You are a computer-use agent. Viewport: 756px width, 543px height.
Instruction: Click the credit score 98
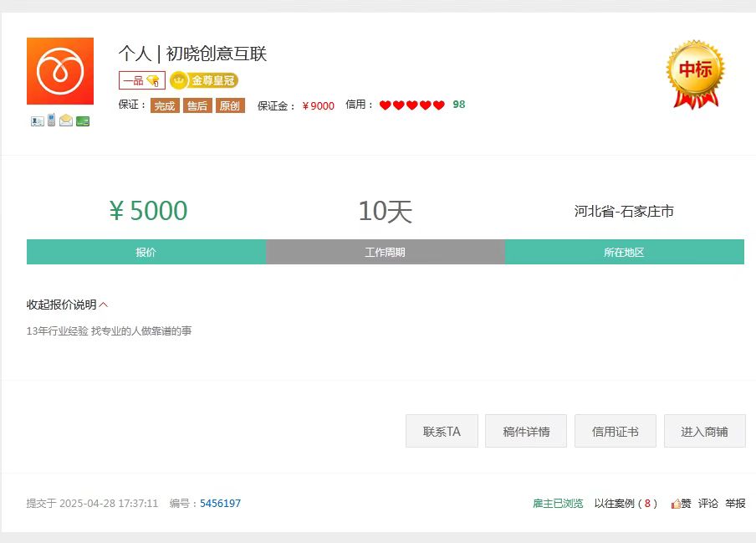point(459,104)
